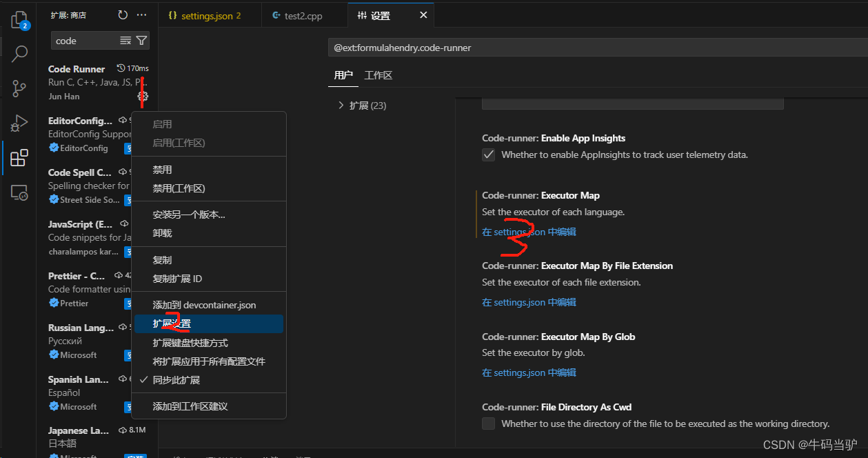Choose 卸载 in the context menu

point(162,233)
